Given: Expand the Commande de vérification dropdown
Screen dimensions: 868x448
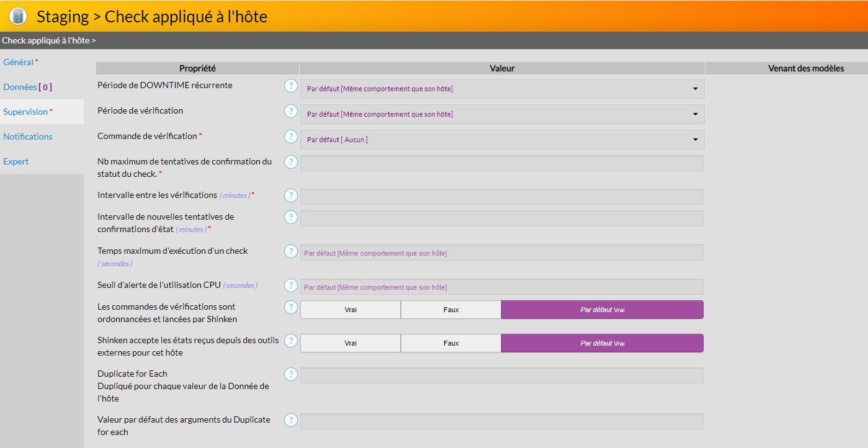Looking at the screenshot, I should tap(502, 140).
